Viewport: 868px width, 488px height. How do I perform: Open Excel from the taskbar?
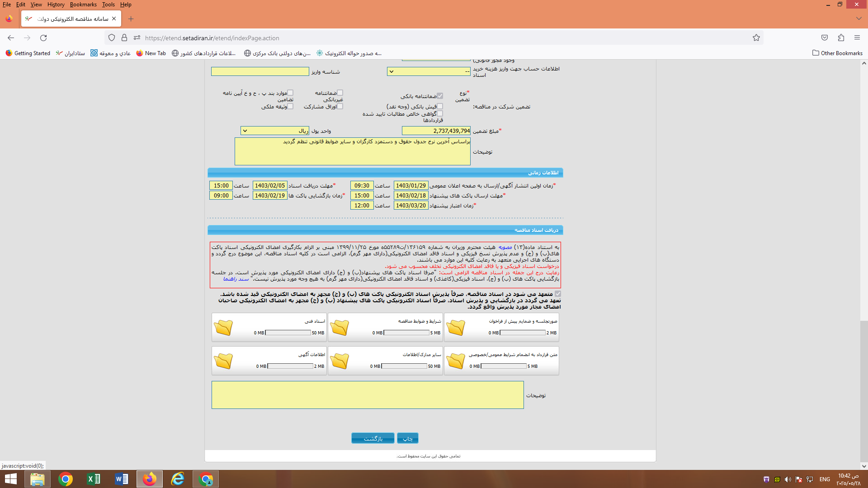[x=94, y=479]
